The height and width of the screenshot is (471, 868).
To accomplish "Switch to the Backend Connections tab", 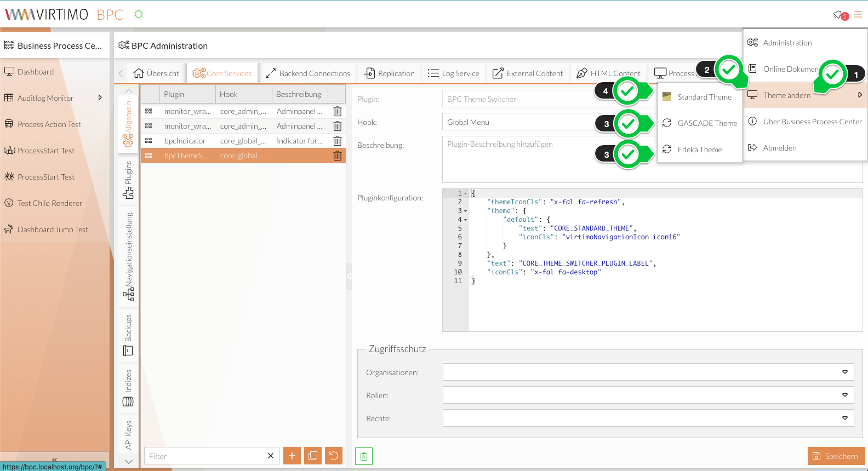I will pyautogui.click(x=308, y=73).
